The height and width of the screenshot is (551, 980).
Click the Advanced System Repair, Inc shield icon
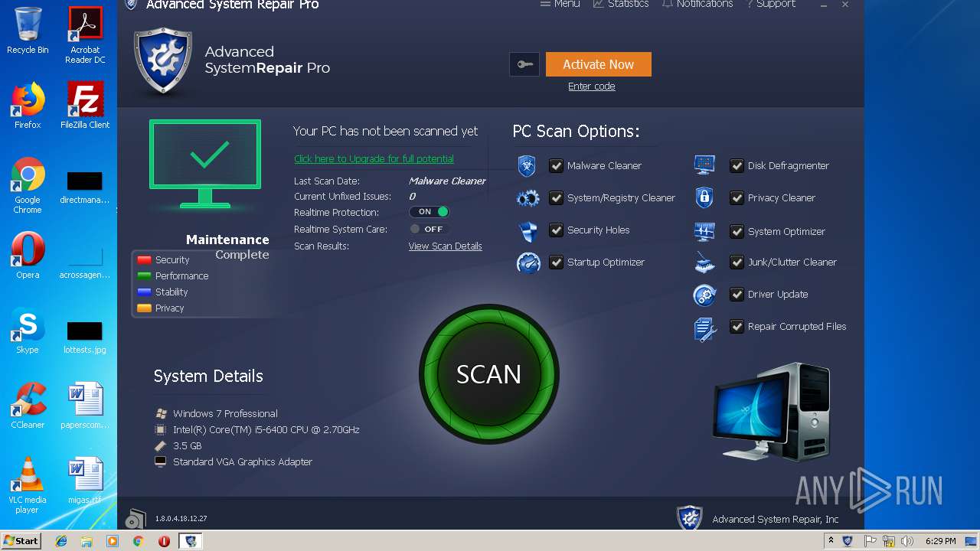690,518
